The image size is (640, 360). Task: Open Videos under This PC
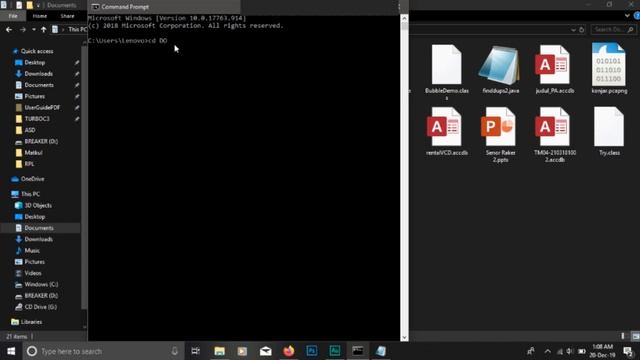pos(33,273)
